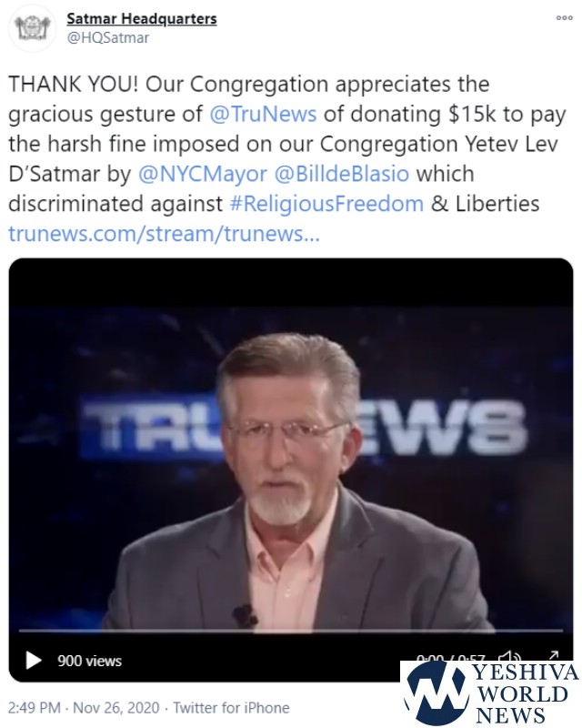Image resolution: width=582 pixels, height=728 pixels.
Task: Open the @TruNews mention
Action: [263, 114]
